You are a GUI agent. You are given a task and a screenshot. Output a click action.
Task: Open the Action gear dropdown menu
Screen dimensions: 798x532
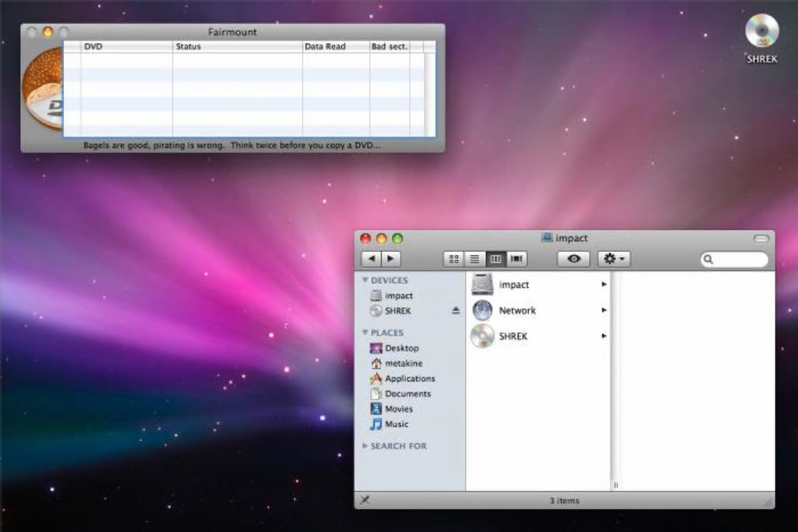pyautogui.click(x=614, y=259)
